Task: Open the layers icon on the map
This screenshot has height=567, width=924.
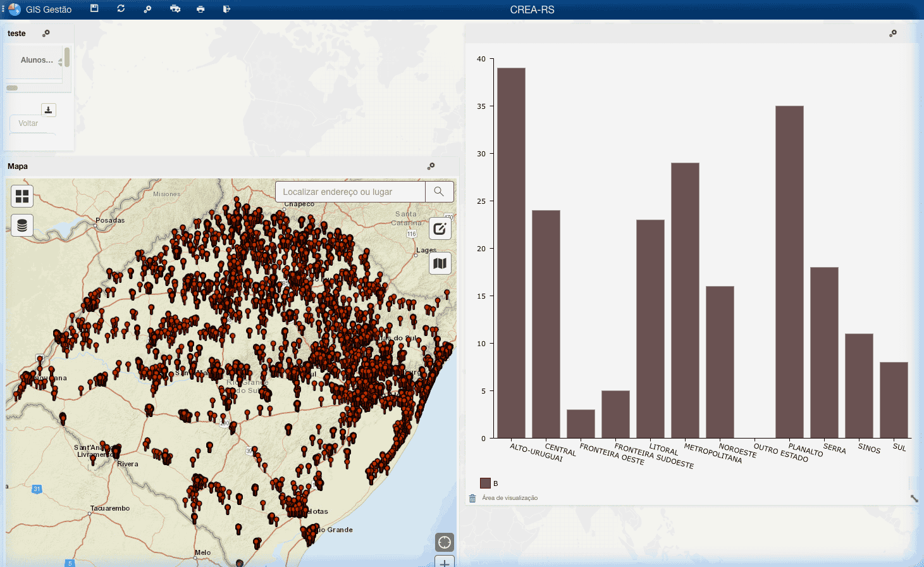Action: (22, 225)
